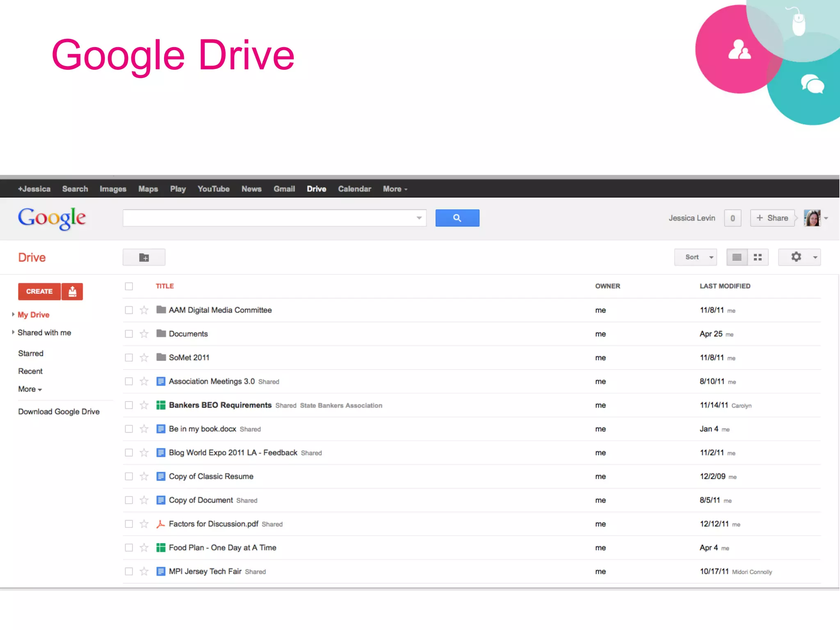
Task: Expand the My Drive tree arrow
Action: click(x=13, y=315)
